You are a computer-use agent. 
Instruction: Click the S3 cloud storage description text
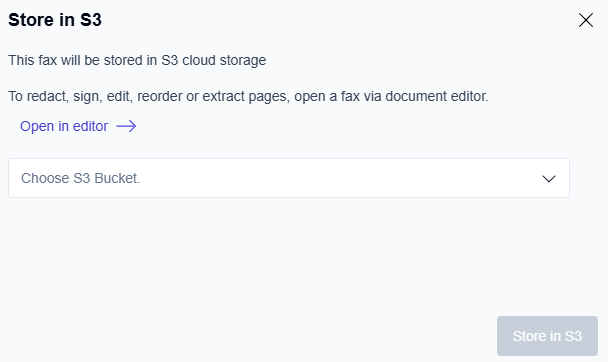point(137,60)
